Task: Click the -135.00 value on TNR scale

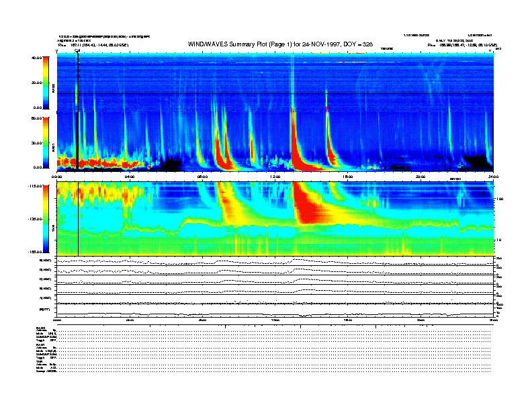Action: coord(35,219)
